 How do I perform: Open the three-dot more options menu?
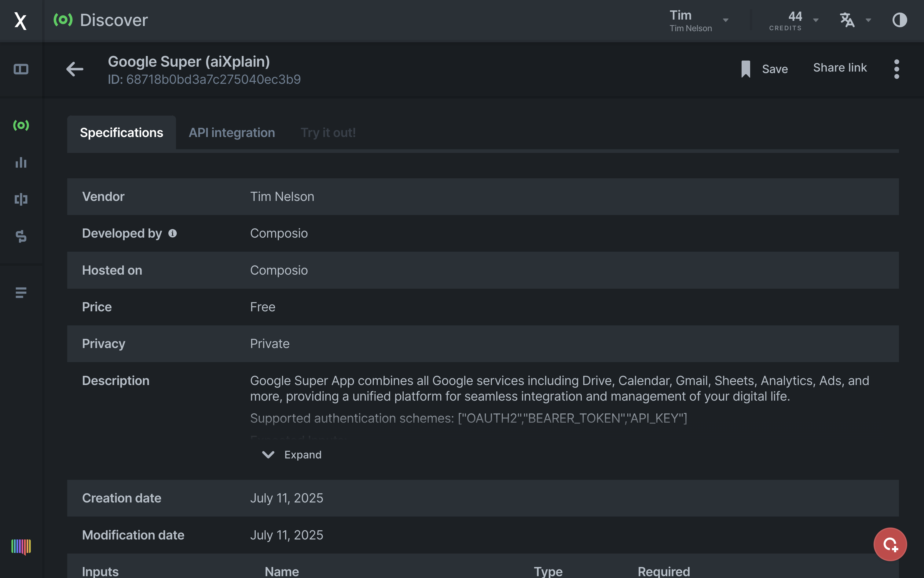[x=897, y=69]
